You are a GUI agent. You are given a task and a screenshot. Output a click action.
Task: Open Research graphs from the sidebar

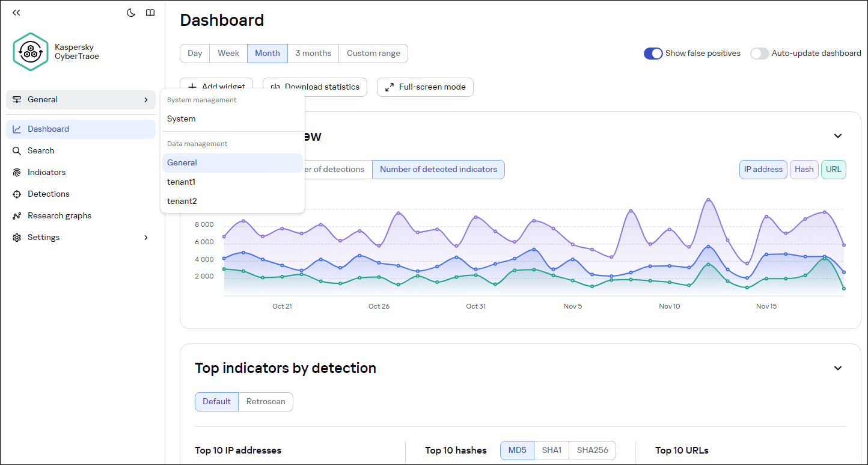[x=59, y=215]
